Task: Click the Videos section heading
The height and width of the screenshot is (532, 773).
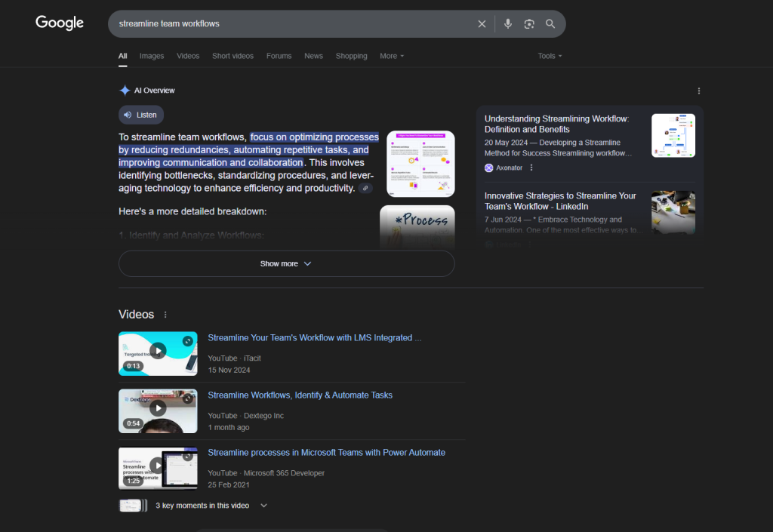Action: (x=136, y=314)
